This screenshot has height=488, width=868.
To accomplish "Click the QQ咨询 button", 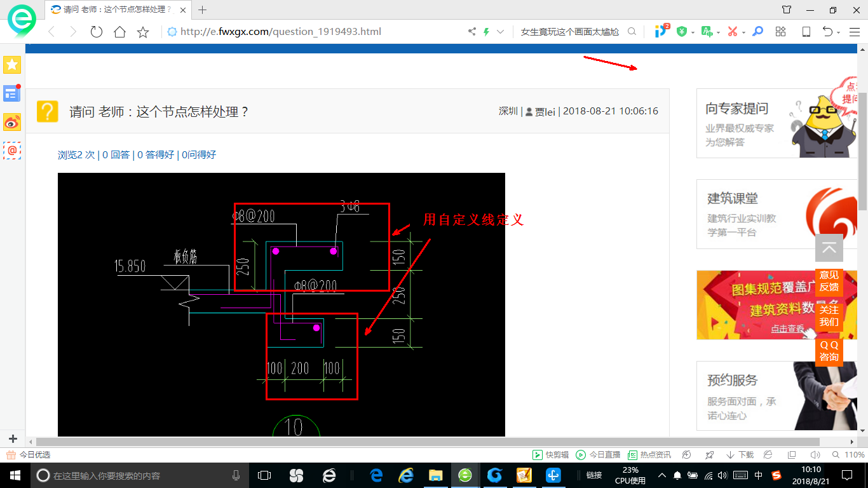I will pos(829,351).
